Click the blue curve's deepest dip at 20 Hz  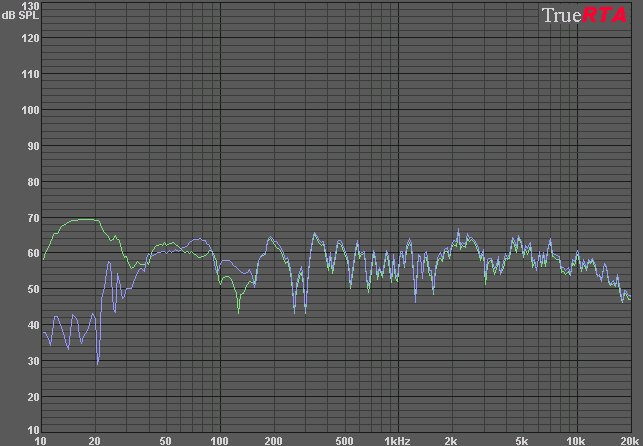click(98, 362)
